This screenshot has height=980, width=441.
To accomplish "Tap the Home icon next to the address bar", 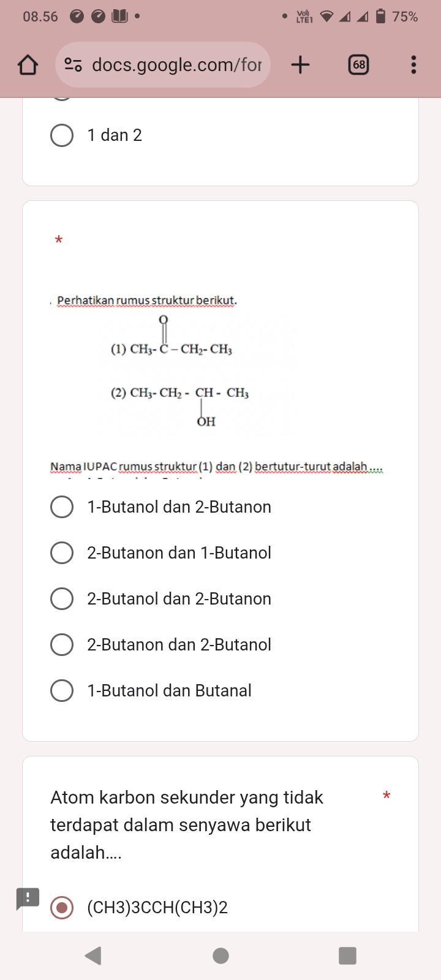I will coord(27,64).
